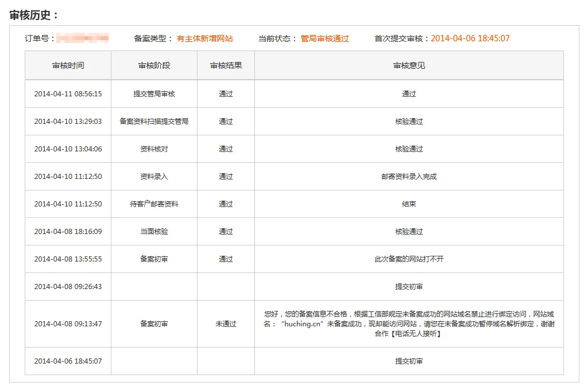Click the 审核意见 column header
This screenshot has height=390, width=588.
pyautogui.click(x=409, y=65)
